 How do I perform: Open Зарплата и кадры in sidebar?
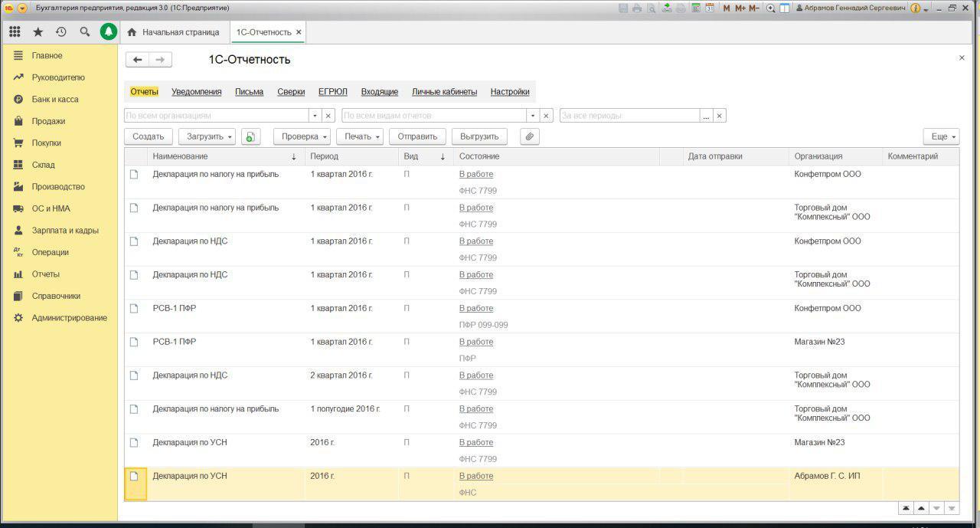(x=65, y=230)
